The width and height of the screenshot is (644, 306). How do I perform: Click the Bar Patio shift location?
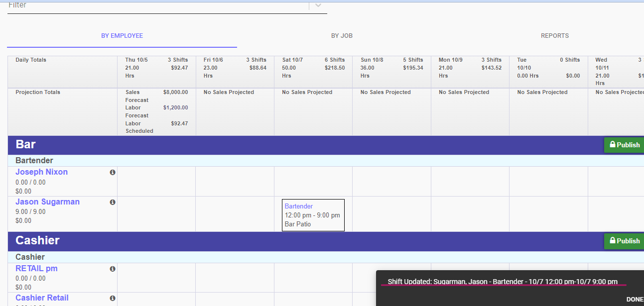pyautogui.click(x=298, y=224)
